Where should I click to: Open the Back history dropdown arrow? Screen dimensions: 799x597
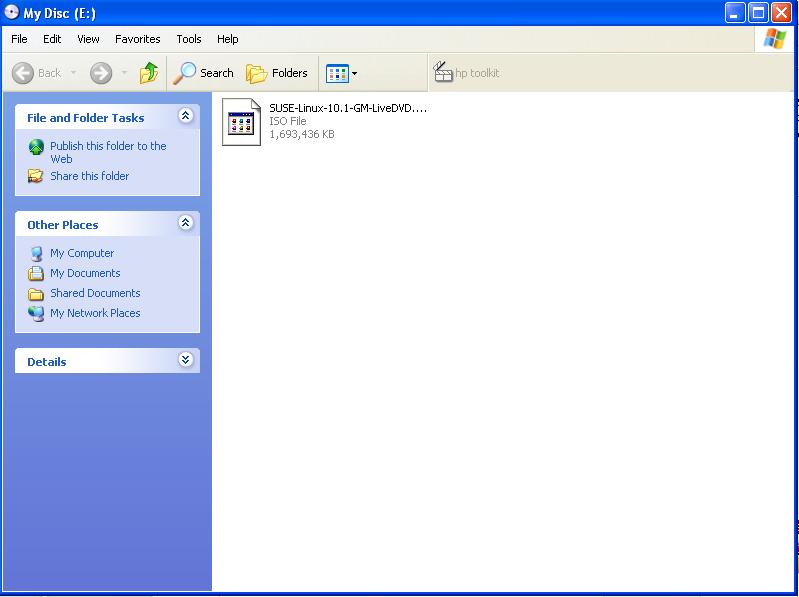coord(73,73)
